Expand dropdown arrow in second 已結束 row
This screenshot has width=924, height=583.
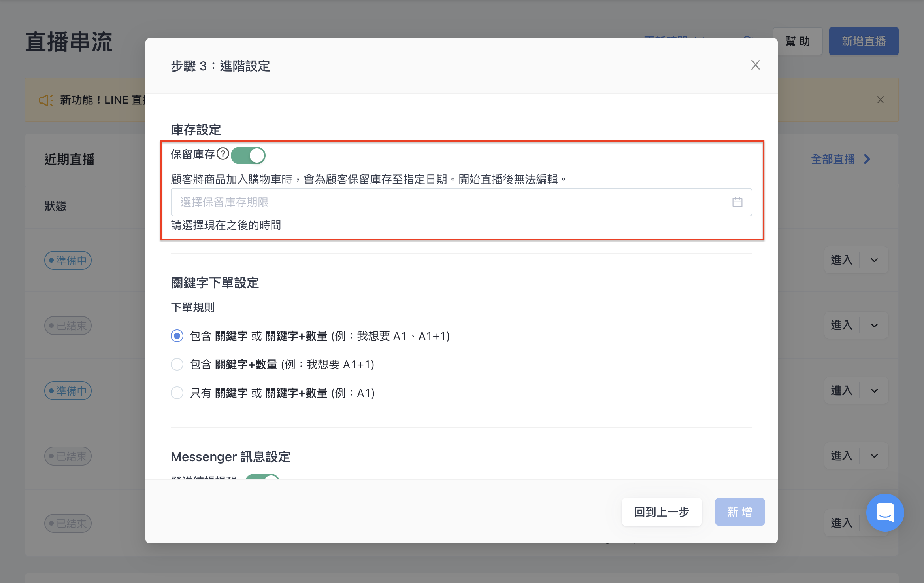875,456
